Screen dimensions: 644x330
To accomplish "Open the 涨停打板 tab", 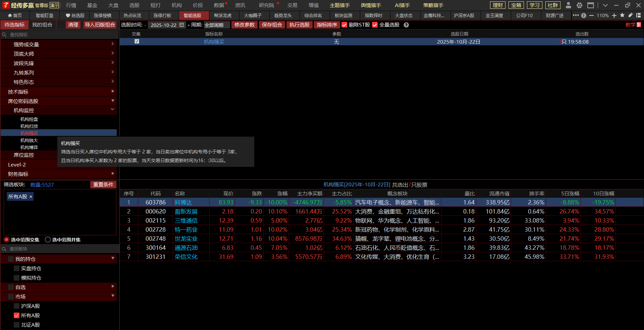I will click(x=162, y=15).
